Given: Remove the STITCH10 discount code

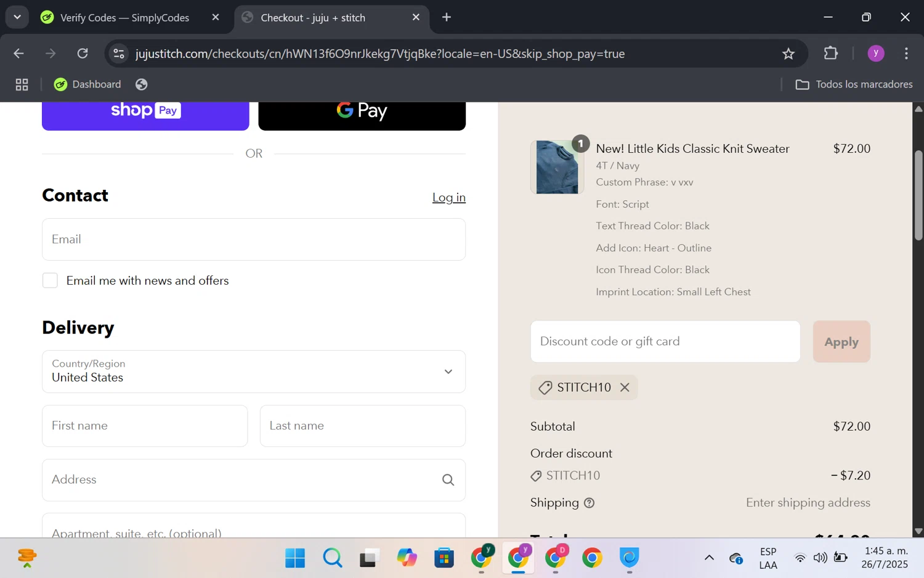Looking at the screenshot, I should tap(625, 388).
